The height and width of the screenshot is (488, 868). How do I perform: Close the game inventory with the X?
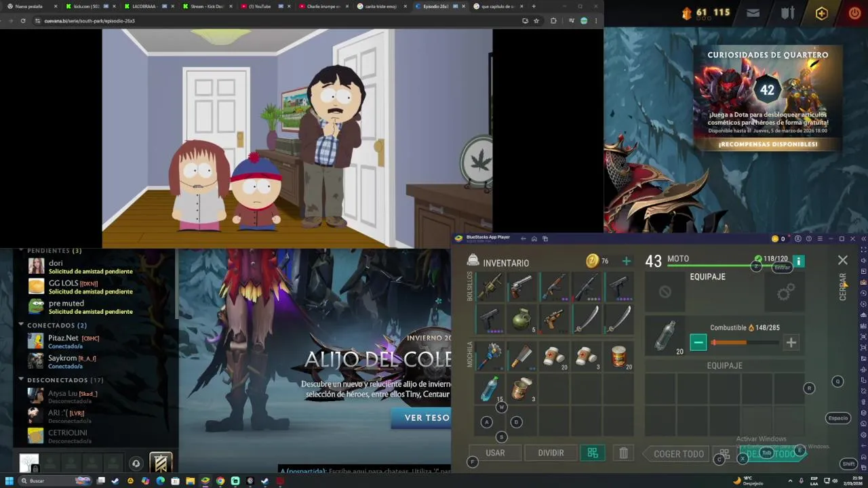coord(842,260)
